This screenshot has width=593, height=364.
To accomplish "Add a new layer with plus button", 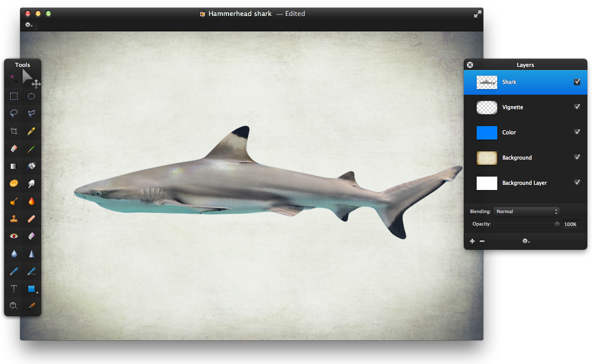I will [x=472, y=241].
